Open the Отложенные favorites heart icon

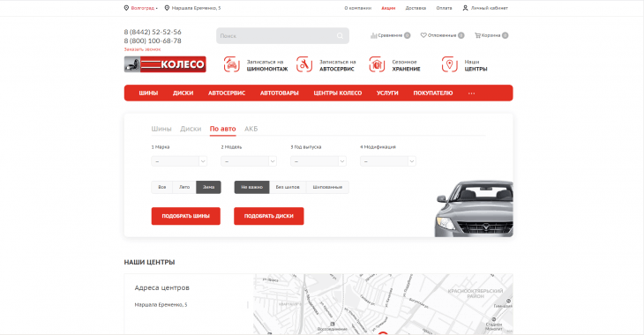423,35
